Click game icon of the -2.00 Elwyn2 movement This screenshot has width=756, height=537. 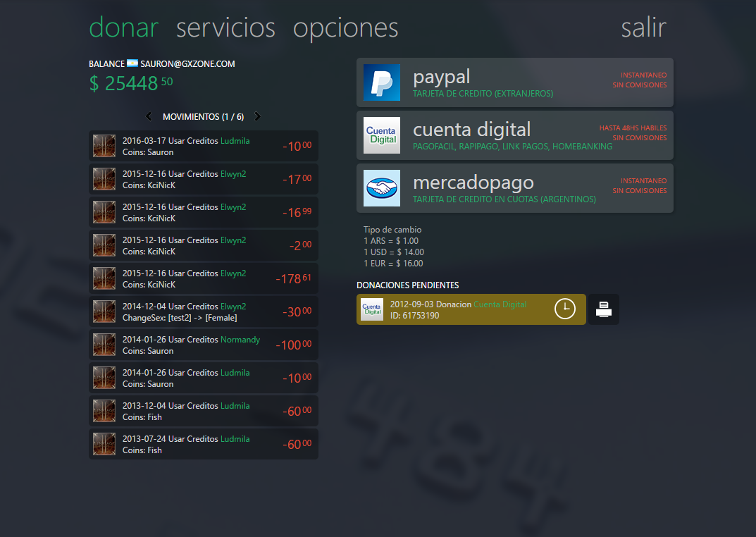click(104, 245)
